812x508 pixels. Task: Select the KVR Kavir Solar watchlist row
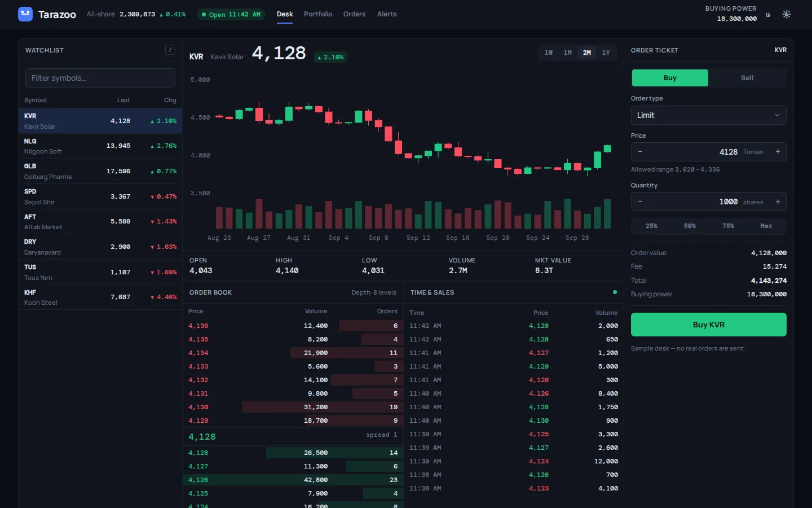(100, 121)
